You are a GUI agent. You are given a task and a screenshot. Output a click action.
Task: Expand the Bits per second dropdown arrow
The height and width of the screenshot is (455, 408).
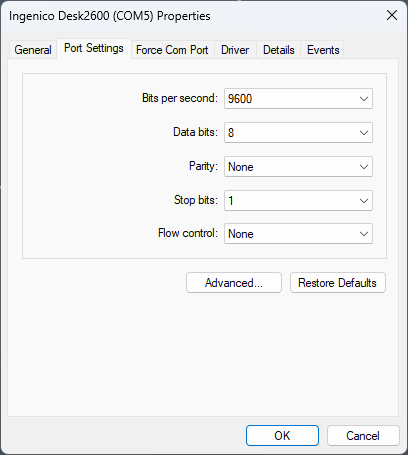pyautogui.click(x=364, y=99)
